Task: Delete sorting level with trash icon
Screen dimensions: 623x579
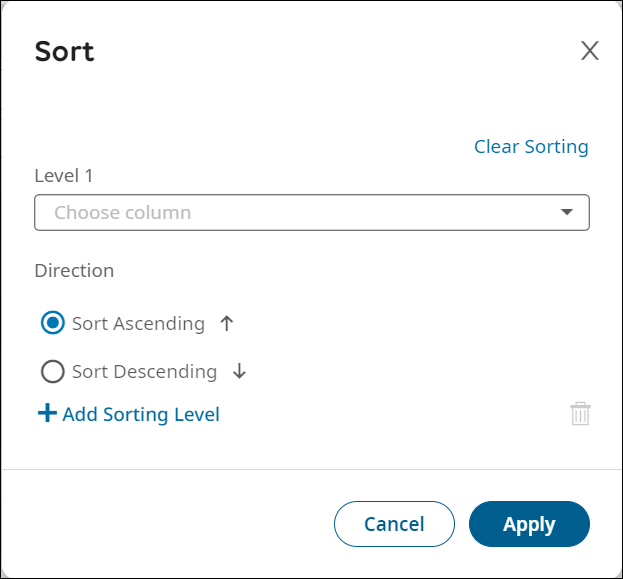Action: click(580, 414)
